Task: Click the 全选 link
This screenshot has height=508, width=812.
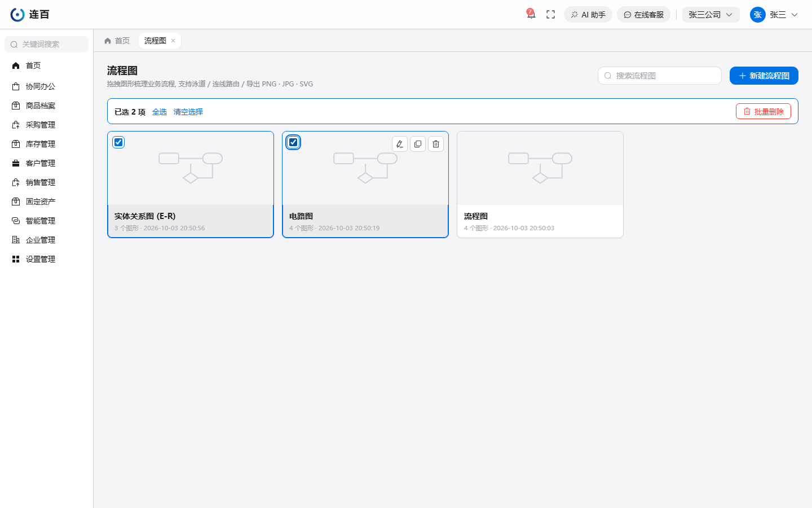Action: [160, 112]
